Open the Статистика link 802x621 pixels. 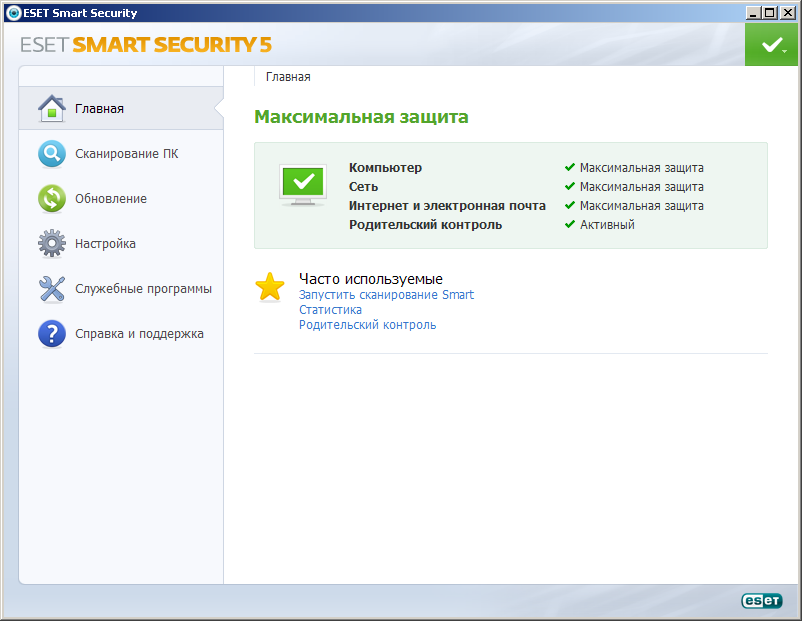pyautogui.click(x=330, y=309)
